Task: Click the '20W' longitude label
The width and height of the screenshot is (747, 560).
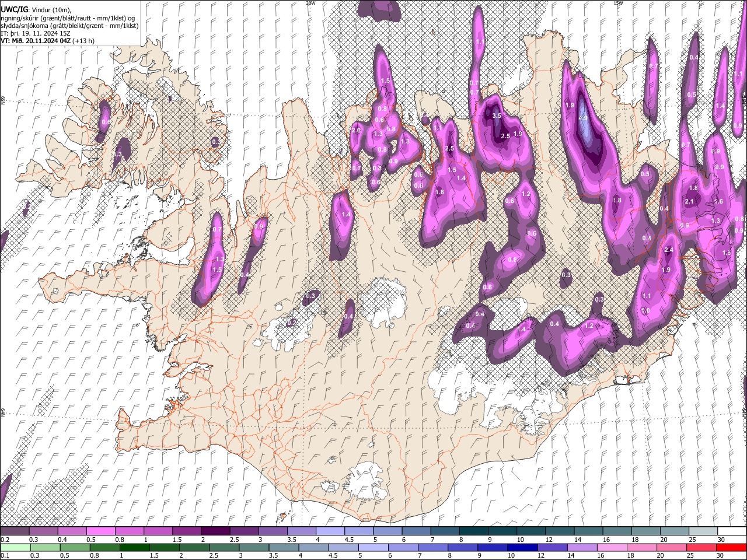Action: click(x=310, y=3)
